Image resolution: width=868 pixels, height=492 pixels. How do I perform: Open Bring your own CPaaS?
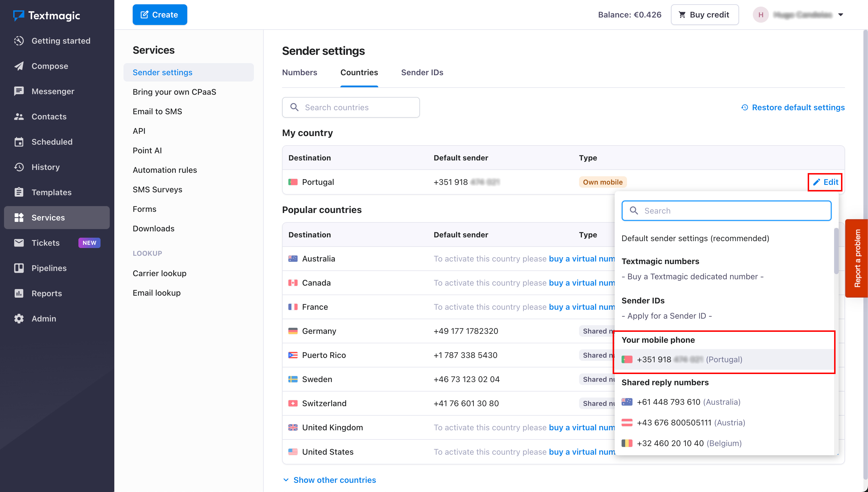tap(174, 92)
